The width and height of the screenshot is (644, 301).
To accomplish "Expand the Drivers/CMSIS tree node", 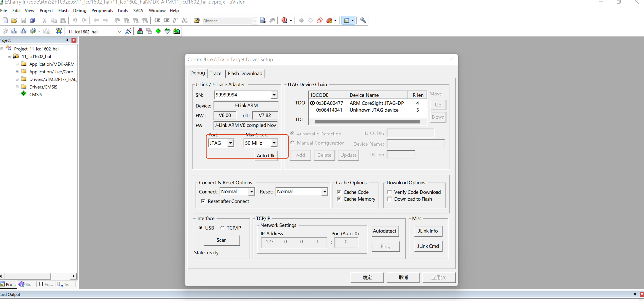I will click(x=17, y=86).
